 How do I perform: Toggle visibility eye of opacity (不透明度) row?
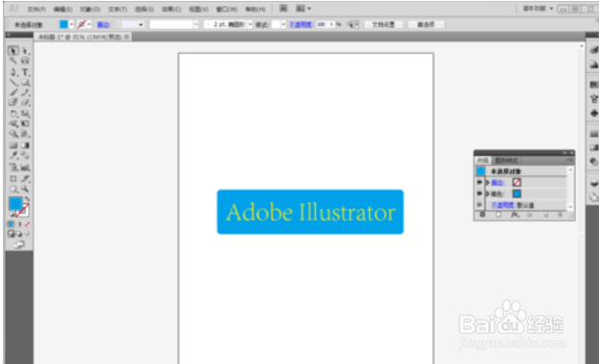tap(479, 205)
